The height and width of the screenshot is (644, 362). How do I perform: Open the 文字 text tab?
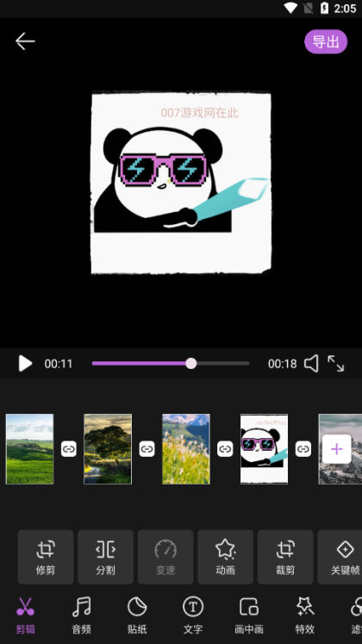point(193,616)
